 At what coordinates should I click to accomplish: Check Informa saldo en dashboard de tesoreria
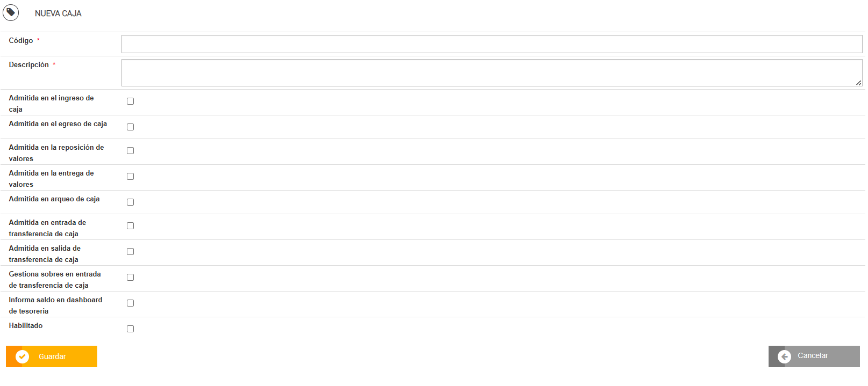coord(130,303)
